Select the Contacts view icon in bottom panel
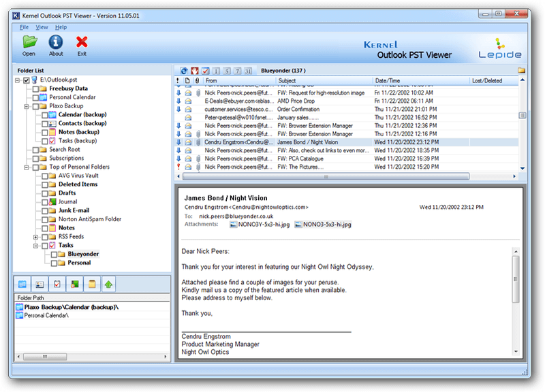The image size is (545, 392). pyautogui.click(x=40, y=284)
